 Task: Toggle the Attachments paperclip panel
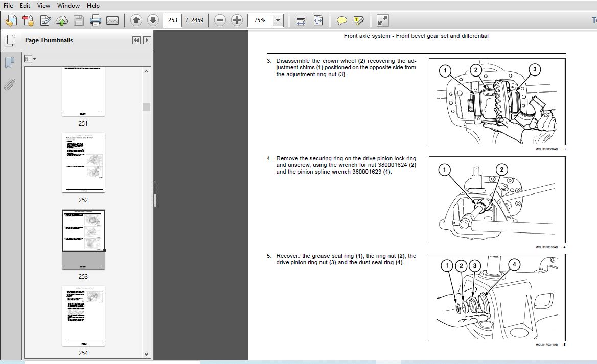9,84
